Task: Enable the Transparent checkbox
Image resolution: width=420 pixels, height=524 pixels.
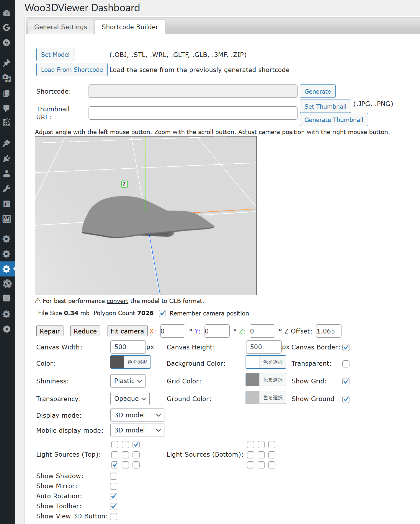Action: pyautogui.click(x=346, y=364)
